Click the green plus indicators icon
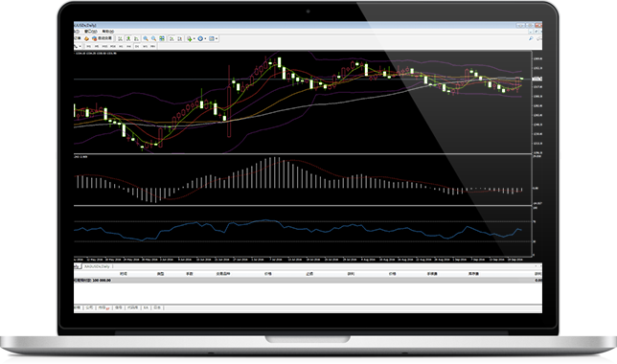 pyautogui.click(x=190, y=38)
